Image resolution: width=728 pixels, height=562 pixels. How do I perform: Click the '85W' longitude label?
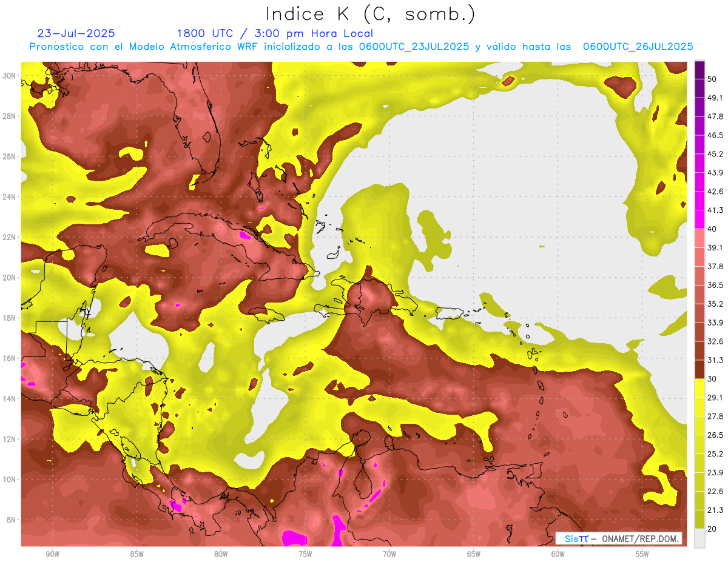[136, 554]
